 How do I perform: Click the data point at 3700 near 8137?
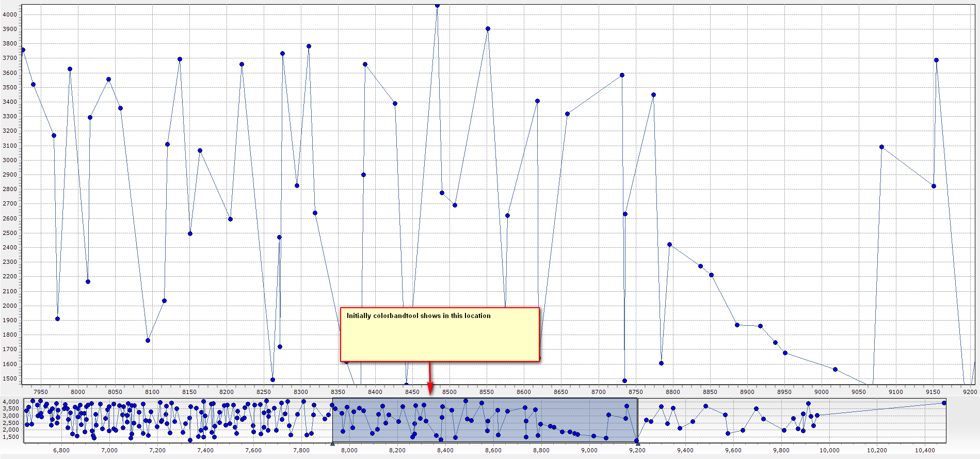click(x=180, y=59)
